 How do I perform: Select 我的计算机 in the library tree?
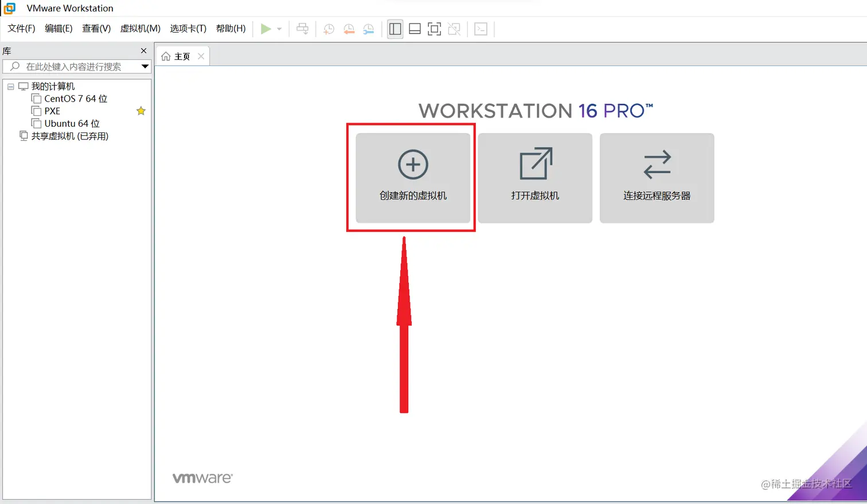point(53,87)
